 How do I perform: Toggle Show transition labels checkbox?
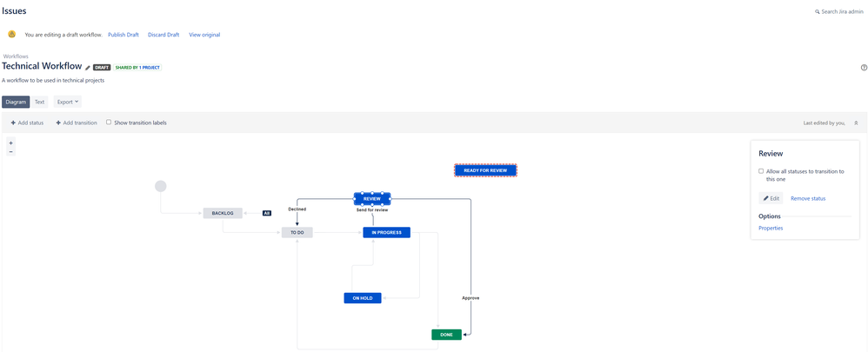pyautogui.click(x=109, y=123)
